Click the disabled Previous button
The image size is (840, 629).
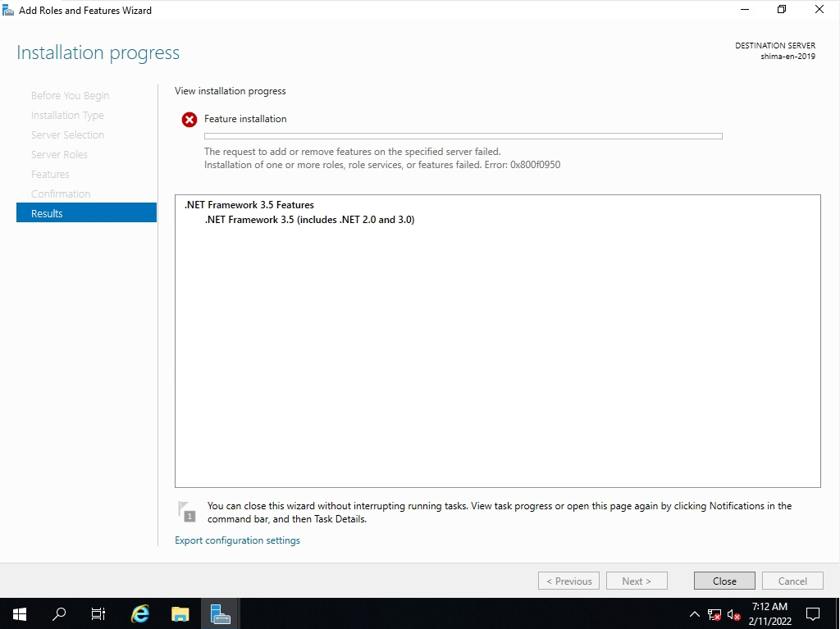(569, 581)
